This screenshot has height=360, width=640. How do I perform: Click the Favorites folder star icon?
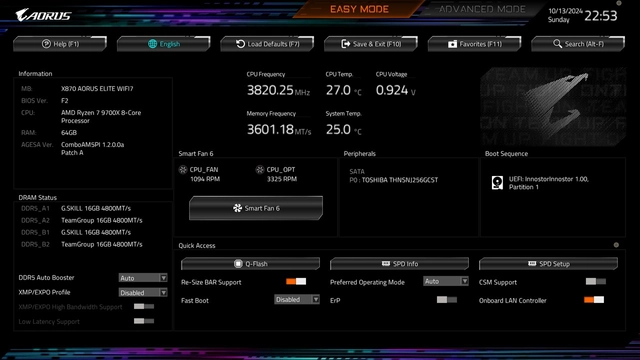452,44
